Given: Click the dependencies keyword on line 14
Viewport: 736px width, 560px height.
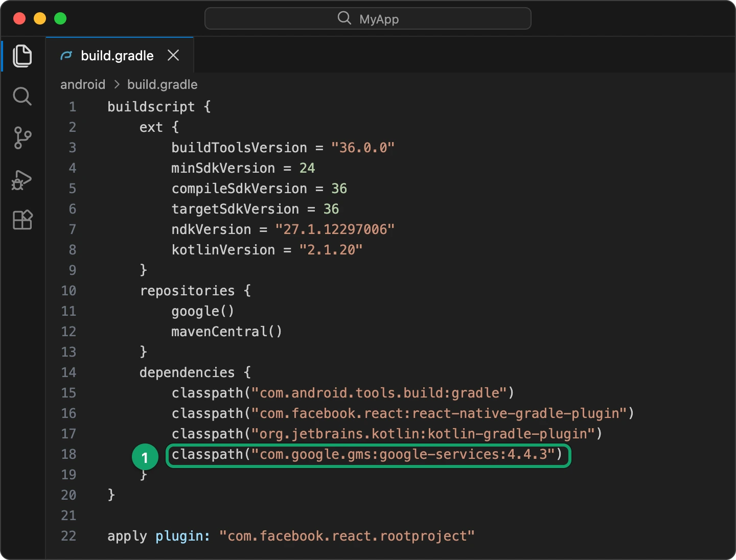Looking at the screenshot, I should 187,372.
